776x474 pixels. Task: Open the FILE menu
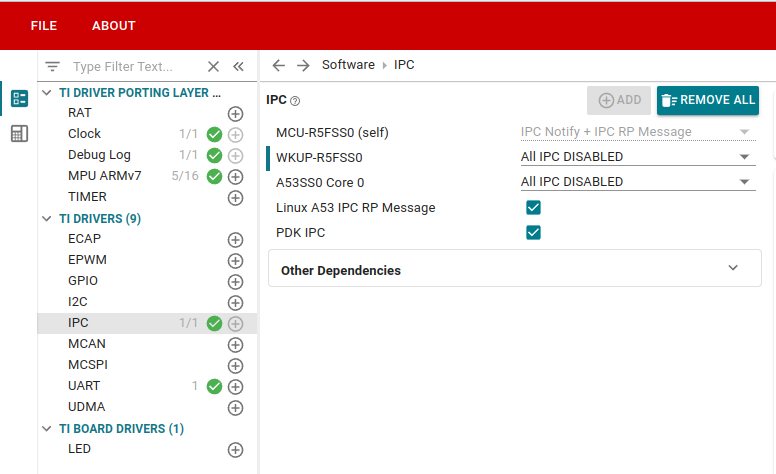point(44,26)
